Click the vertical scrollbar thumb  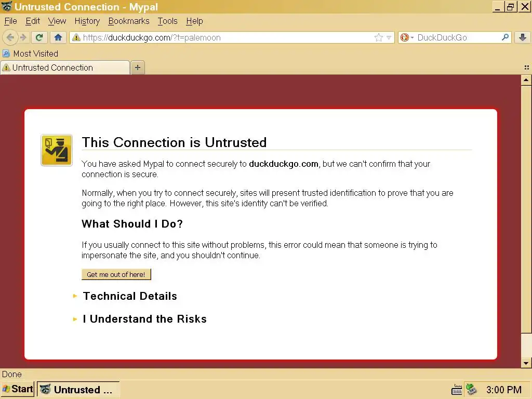point(526,209)
